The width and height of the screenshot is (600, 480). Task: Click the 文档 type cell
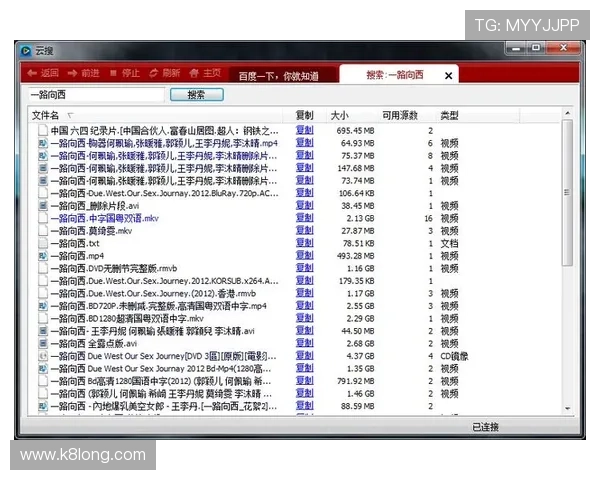pyautogui.click(x=449, y=243)
